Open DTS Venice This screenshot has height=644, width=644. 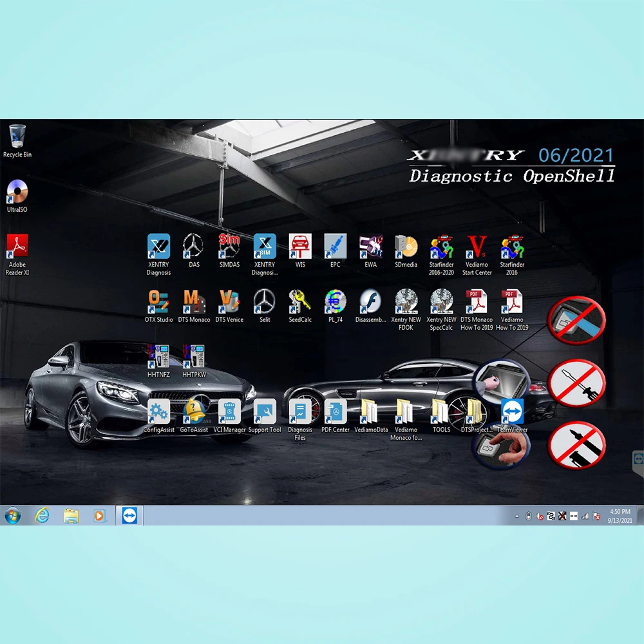[229, 305]
